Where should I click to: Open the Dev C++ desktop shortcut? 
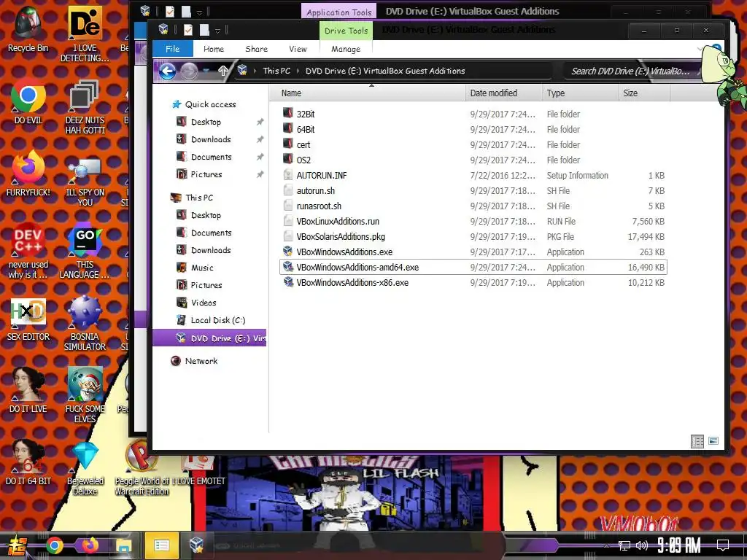[x=28, y=250]
